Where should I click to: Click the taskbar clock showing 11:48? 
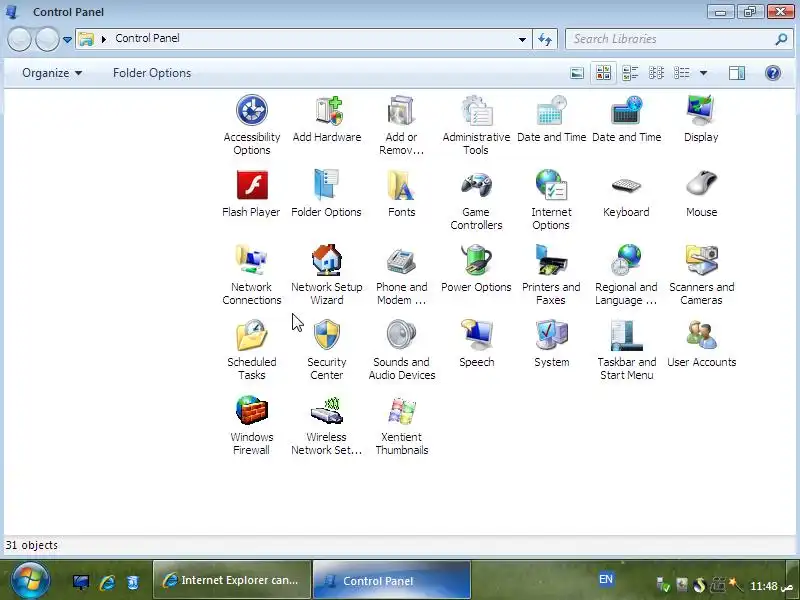771,586
